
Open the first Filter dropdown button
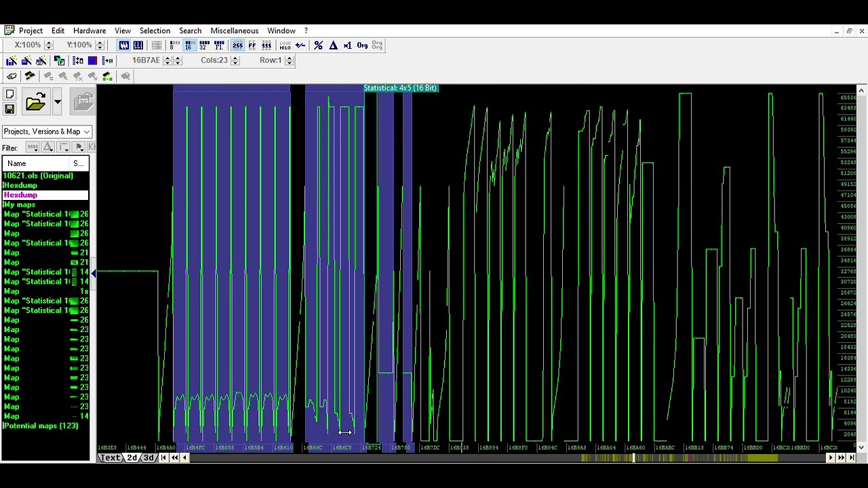33,148
